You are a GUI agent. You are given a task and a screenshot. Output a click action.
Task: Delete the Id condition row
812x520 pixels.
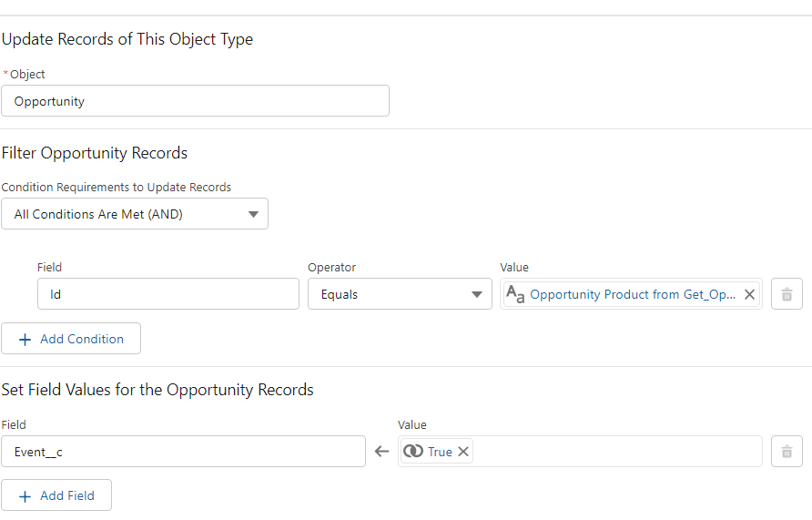coord(787,294)
